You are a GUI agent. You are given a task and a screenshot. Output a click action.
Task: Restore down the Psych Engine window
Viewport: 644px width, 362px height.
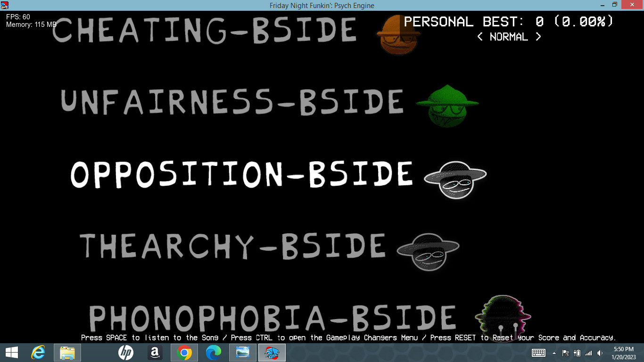point(615,5)
